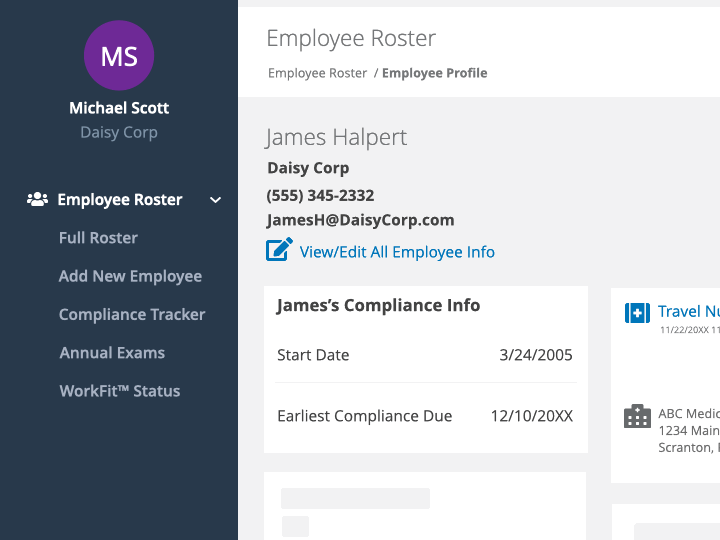This screenshot has width=720, height=540.
Task: Click the medical cross icon beside Travel
Action: coord(637,313)
